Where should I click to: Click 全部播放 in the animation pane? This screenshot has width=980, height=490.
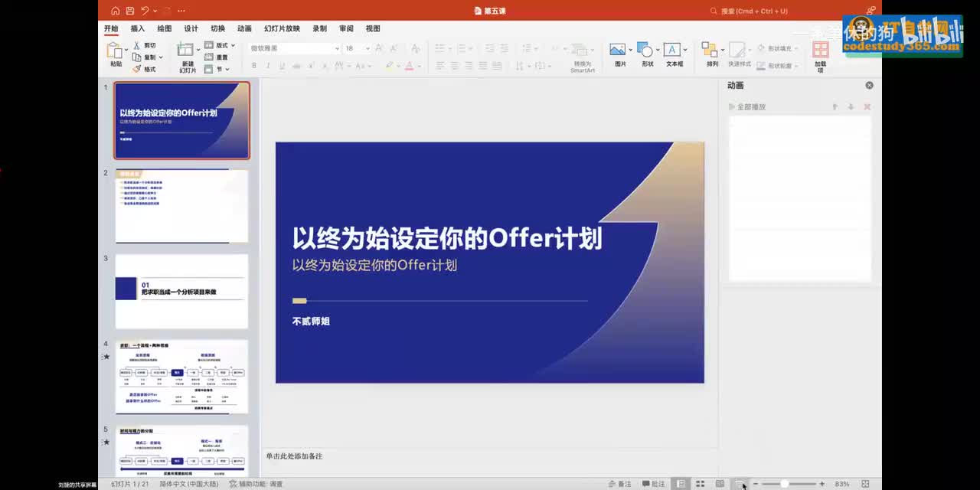coord(747,106)
